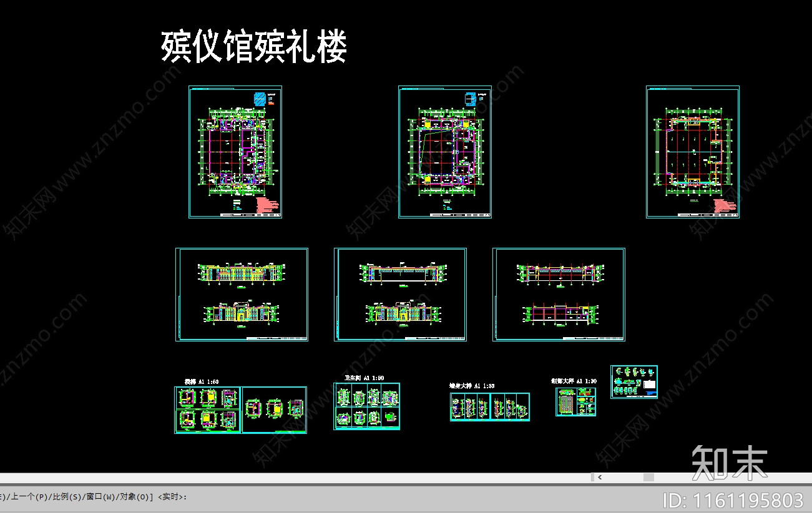
Task: Click the 殡仪馆殡礼楼 drawing title text
Action: [x=254, y=47]
